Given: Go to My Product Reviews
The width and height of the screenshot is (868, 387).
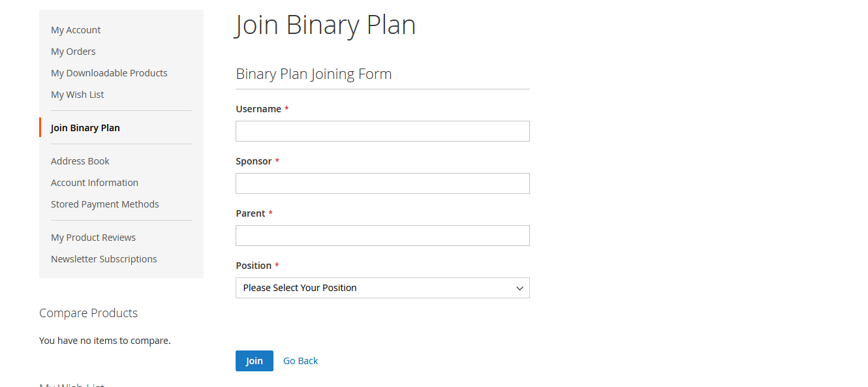Looking at the screenshot, I should click(93, 238).
